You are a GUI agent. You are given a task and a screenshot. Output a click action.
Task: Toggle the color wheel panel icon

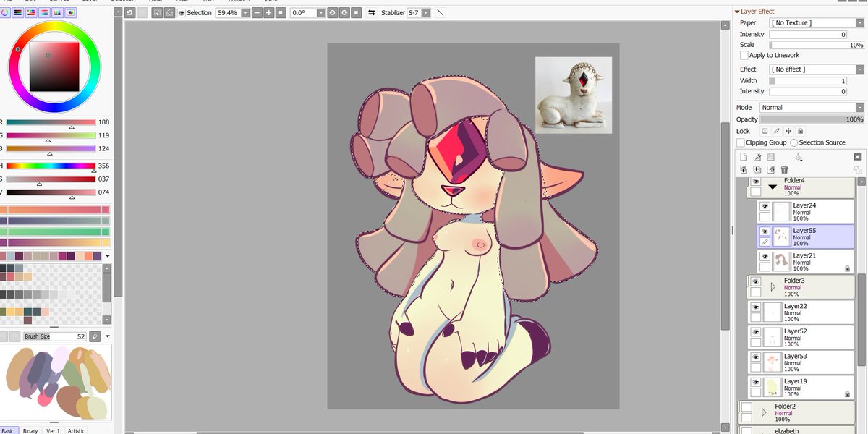(x=5, y=12)
